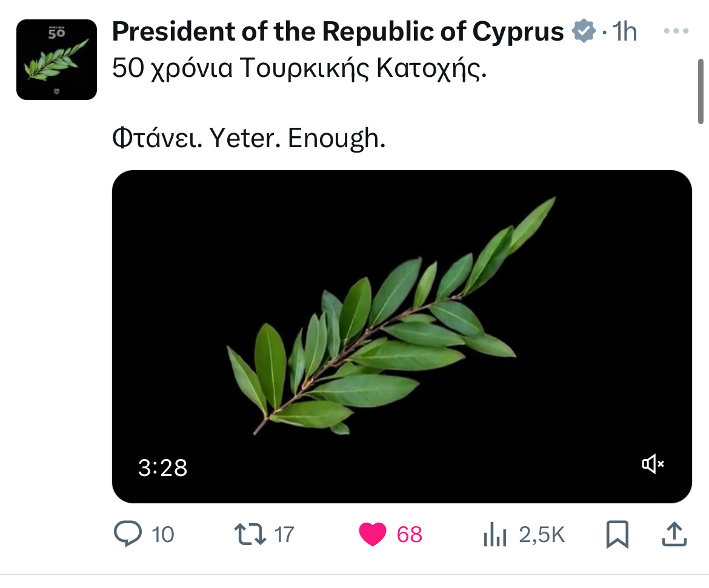Click the text 'Φτάνει. Yeter. Enough.'
Viewport: 709px width, 588px height.
[x=248, y=140]
